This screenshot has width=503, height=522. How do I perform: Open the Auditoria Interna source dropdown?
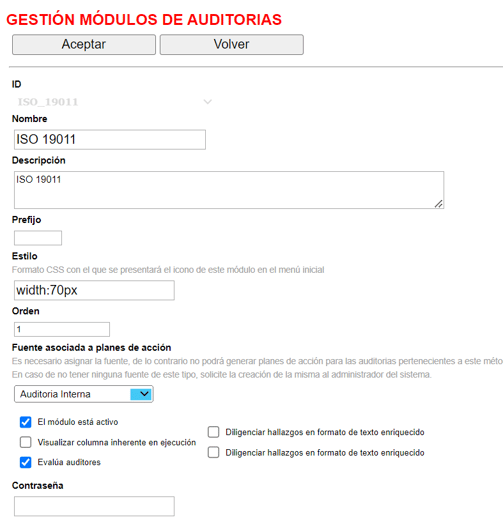[x=84, y=394]
